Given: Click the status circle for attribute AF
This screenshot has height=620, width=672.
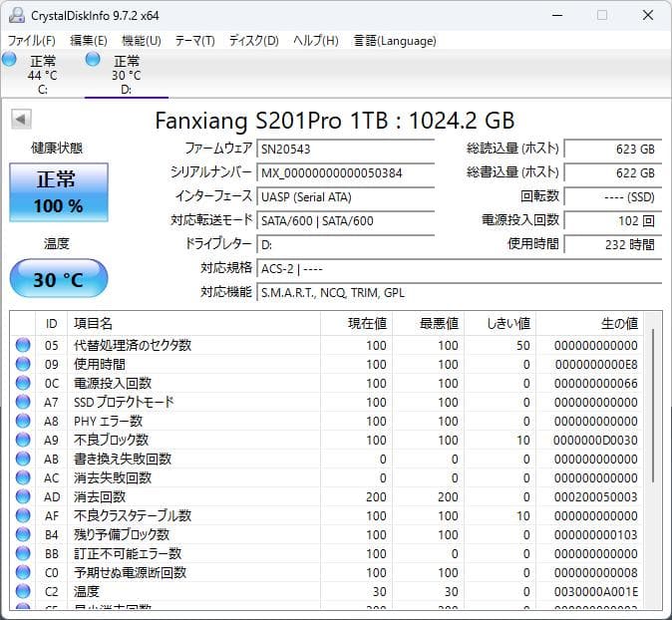Looking at the screenshot, I should [x=23, y=515].
